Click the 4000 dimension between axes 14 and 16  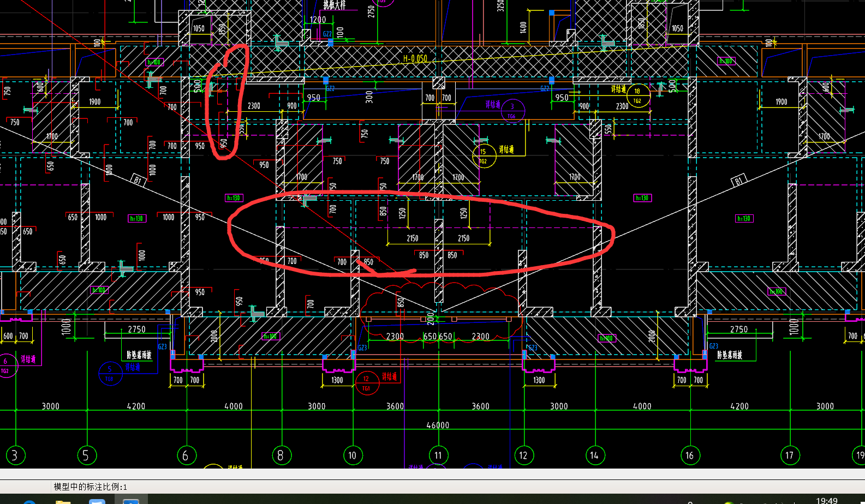(x=642, y=406)
